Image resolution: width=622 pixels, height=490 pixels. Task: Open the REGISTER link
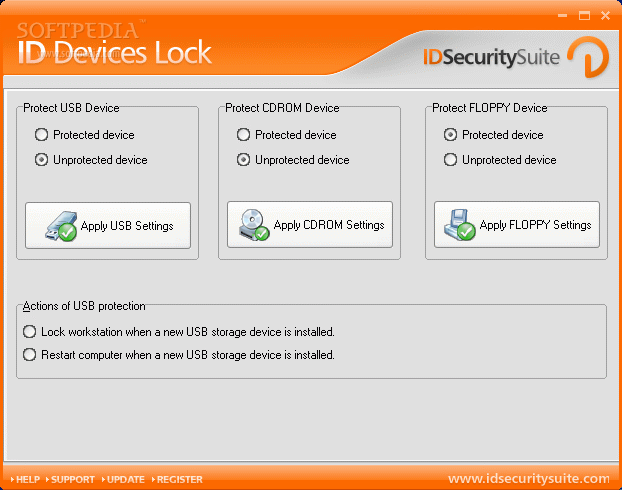click(x=177, y=479)
